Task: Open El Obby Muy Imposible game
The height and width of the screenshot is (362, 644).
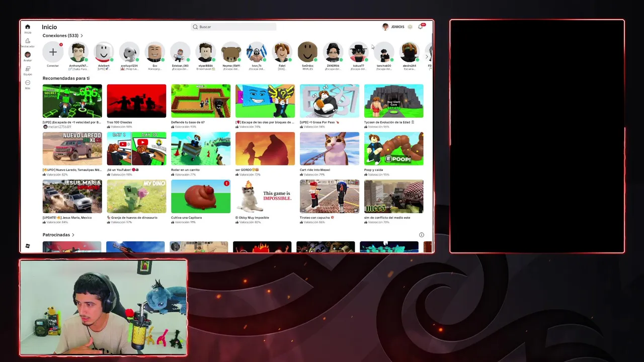Action: (x=265, y=197)
